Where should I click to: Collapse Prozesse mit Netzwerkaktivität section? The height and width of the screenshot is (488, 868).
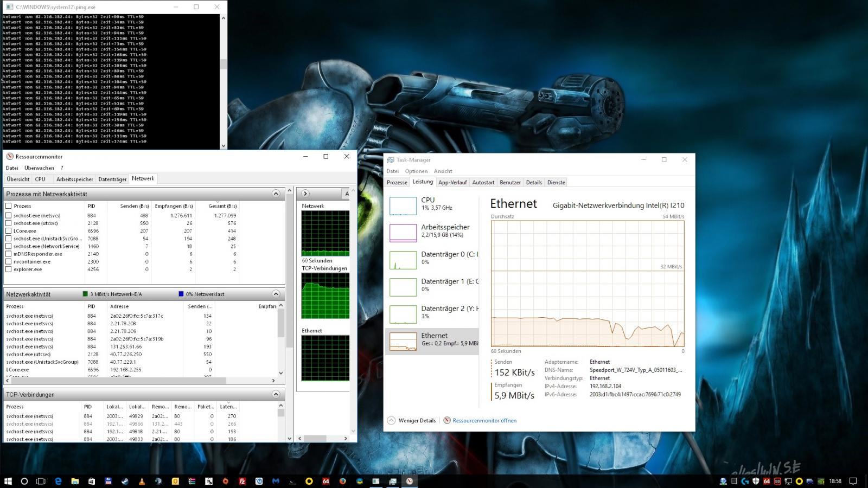tap(276, 194)
